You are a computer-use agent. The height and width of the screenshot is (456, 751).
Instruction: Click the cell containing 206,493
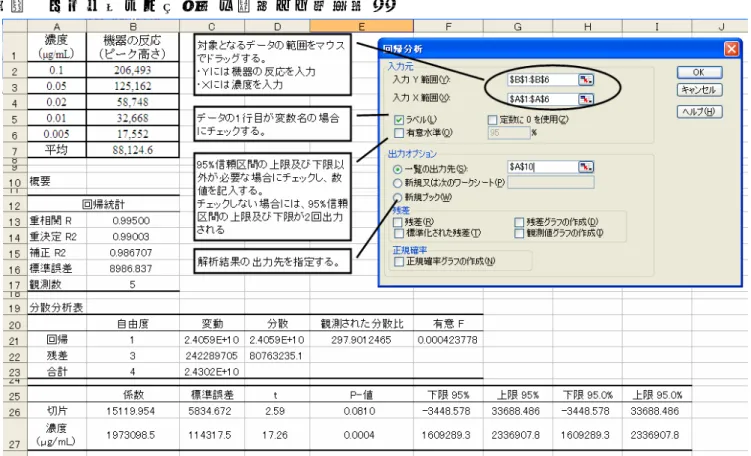pyautogui.click(x=133, y=70)
